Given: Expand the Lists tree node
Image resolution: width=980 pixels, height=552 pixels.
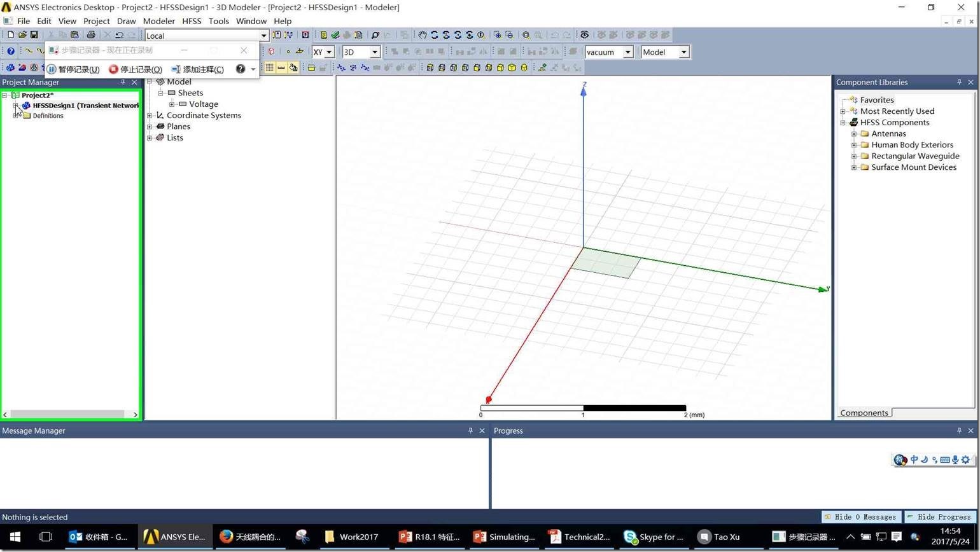Looking at the screenshot, I should pyautogui.click(x=150, y=138).
